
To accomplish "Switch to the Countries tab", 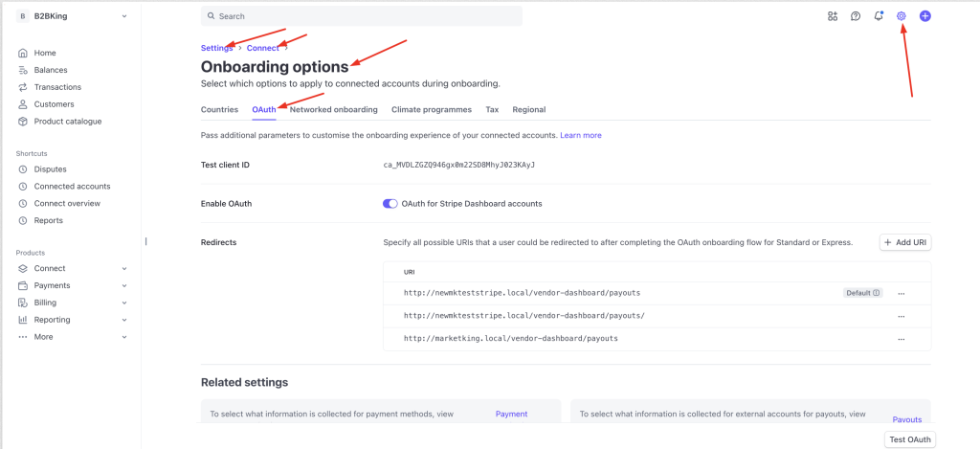I will tap(219, 110).
